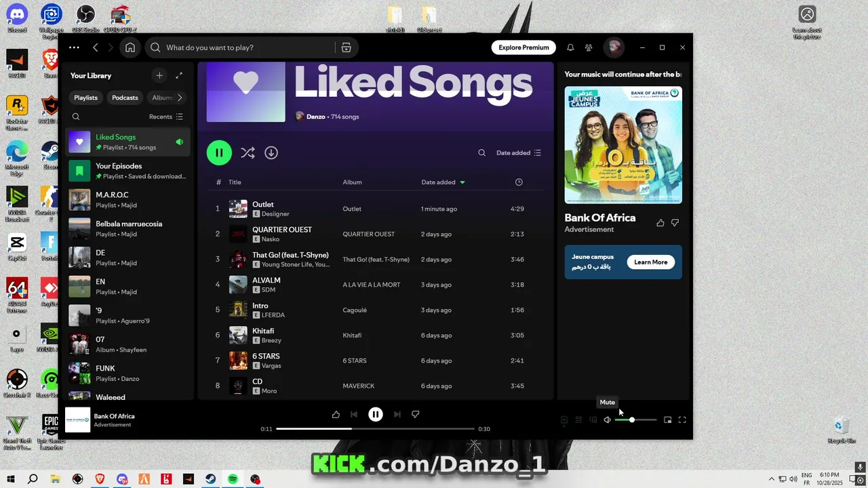Viewport: 868px width, 488px height.
Task: Show hidden icons in the system tray
Action: 771,479
